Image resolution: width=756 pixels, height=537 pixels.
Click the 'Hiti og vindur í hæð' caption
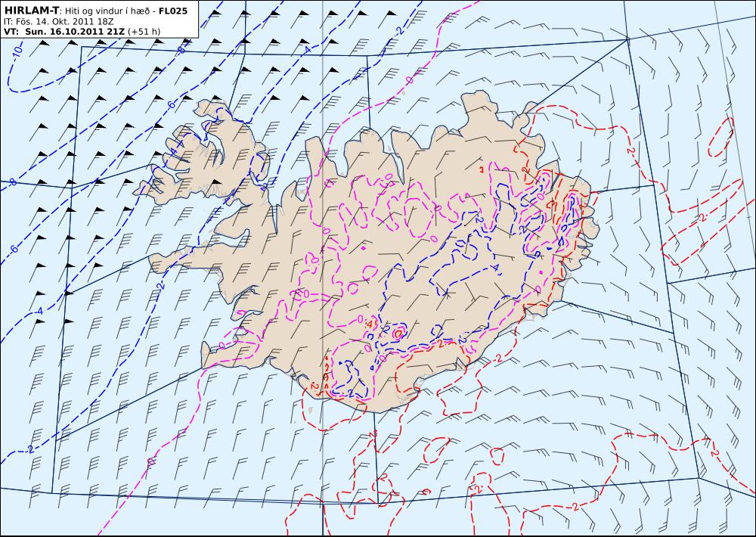pos(109,11)
